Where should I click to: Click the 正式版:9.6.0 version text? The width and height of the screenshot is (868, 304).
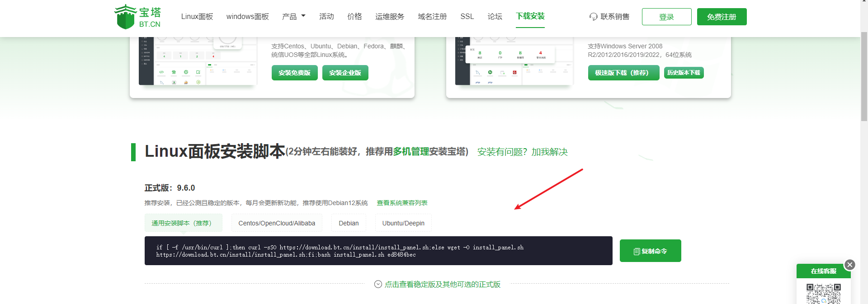170,188
